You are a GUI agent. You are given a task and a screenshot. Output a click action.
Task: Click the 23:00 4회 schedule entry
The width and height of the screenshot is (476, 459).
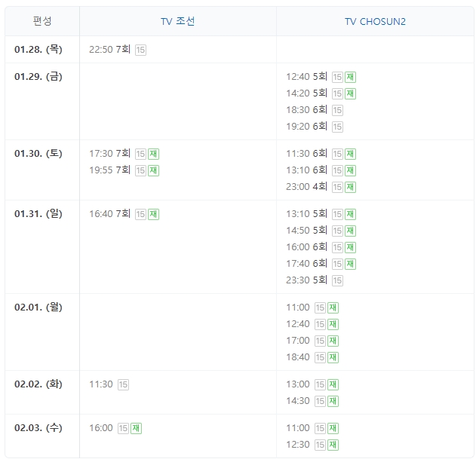[306, 187]
